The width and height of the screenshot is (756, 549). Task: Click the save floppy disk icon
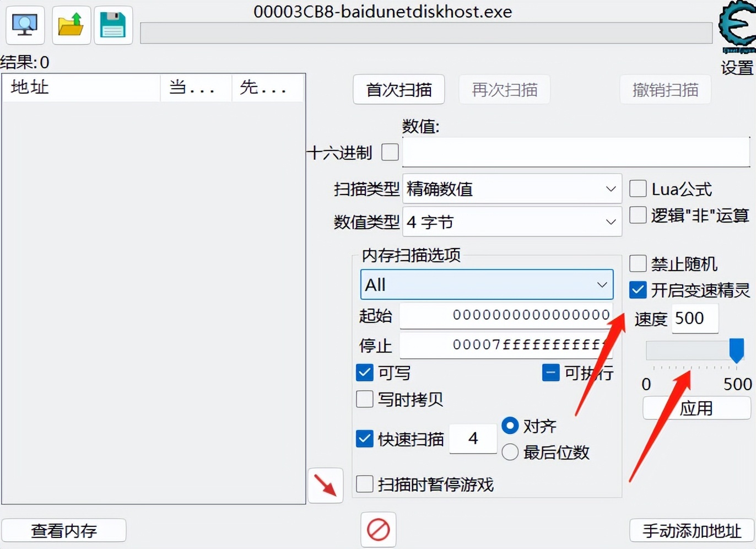(x=113, y=25)
